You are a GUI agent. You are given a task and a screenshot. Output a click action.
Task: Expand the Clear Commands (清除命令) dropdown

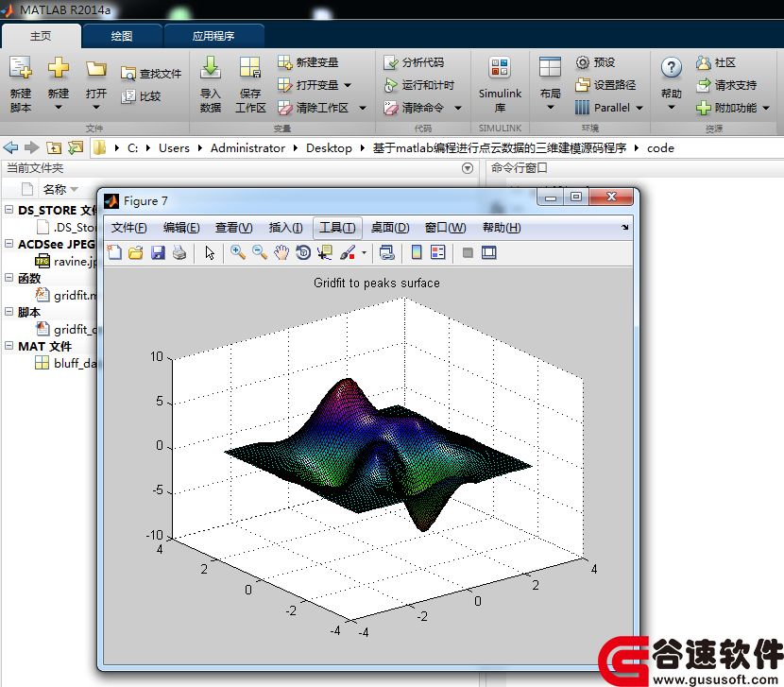[457, 108]
